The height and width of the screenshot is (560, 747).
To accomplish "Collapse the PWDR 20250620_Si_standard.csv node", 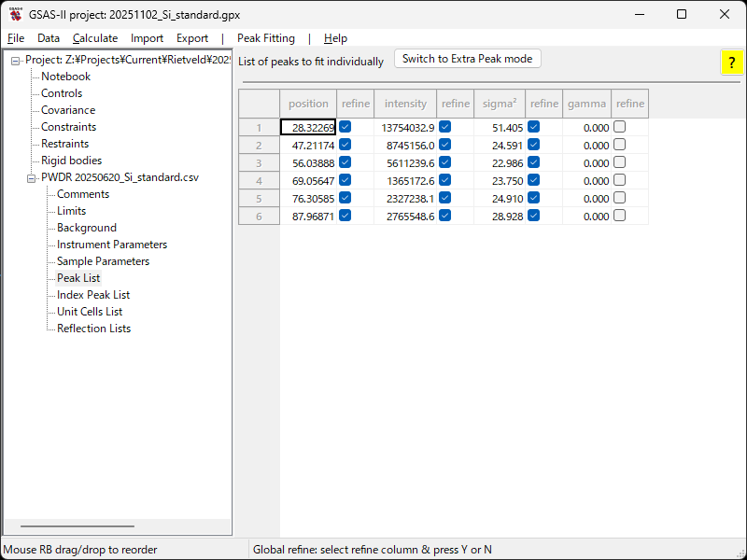I will click(32, 178).
